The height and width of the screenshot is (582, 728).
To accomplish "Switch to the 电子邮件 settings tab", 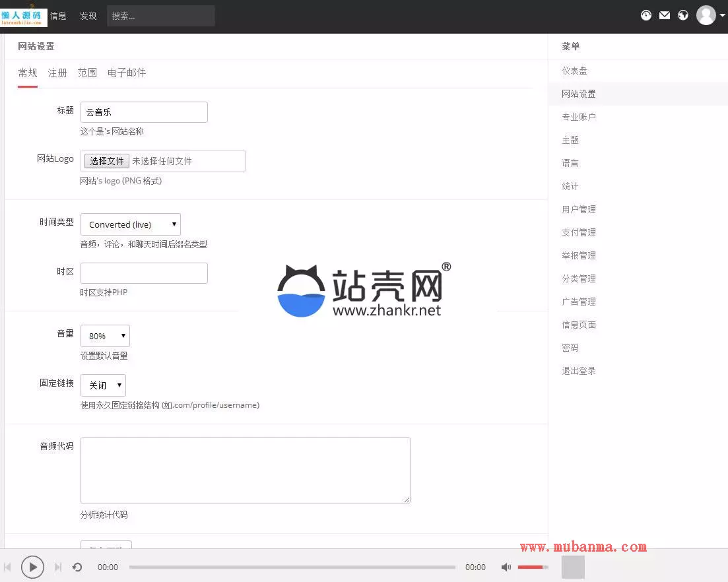I will click(126, 73).
